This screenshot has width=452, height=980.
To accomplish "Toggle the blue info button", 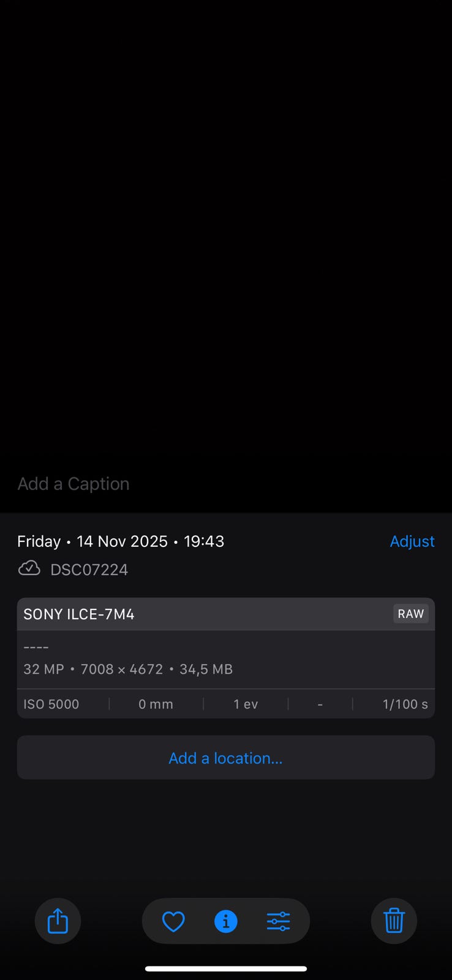I will pos(226,921).
